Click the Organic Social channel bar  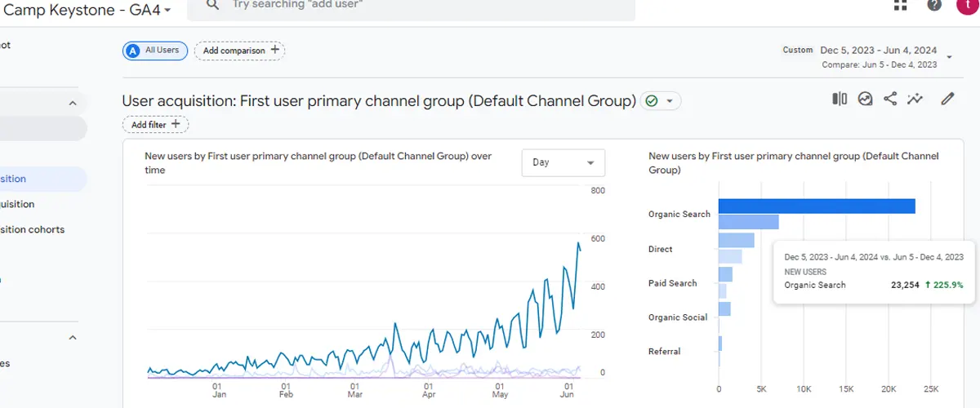click(x=724, y=309)
